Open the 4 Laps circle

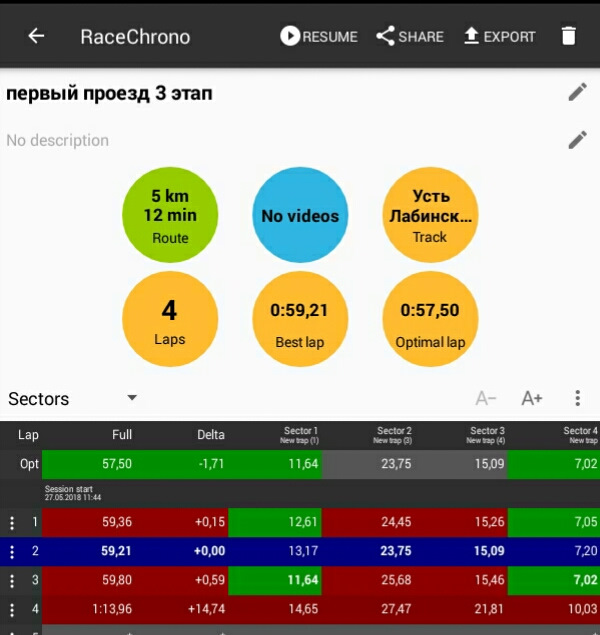[170, 319]
